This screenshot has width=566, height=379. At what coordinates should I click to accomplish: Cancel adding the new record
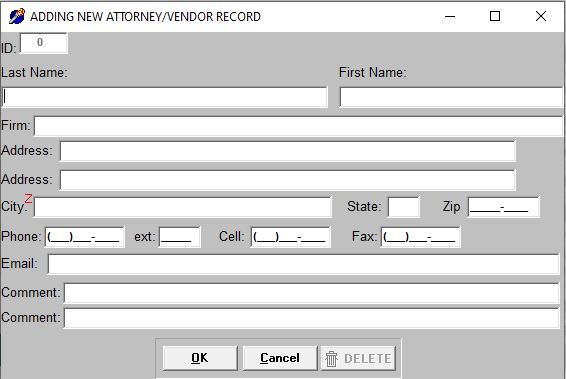[280, 358]
